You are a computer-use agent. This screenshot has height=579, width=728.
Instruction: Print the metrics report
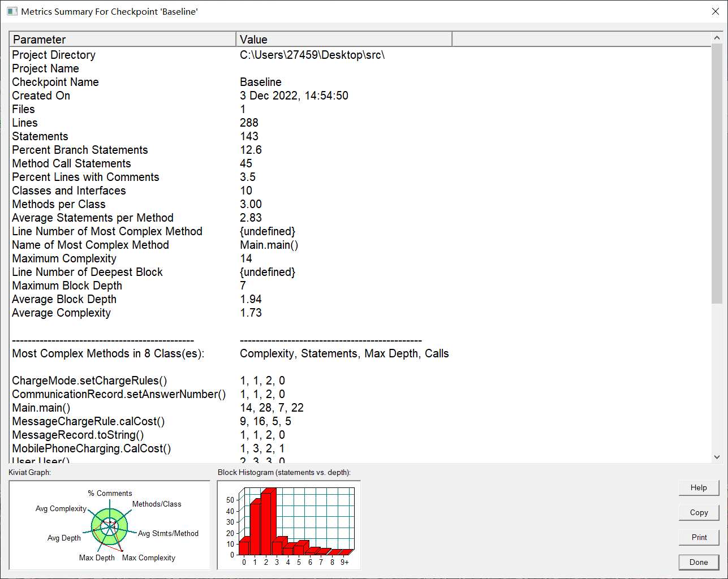click(699, 537)
